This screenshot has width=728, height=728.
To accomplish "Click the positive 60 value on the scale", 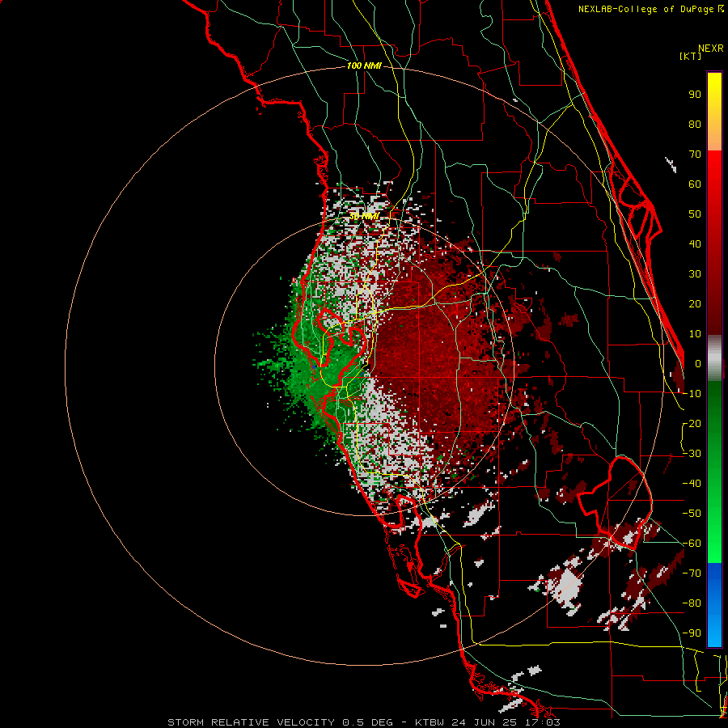I will (x=695, y=184).
